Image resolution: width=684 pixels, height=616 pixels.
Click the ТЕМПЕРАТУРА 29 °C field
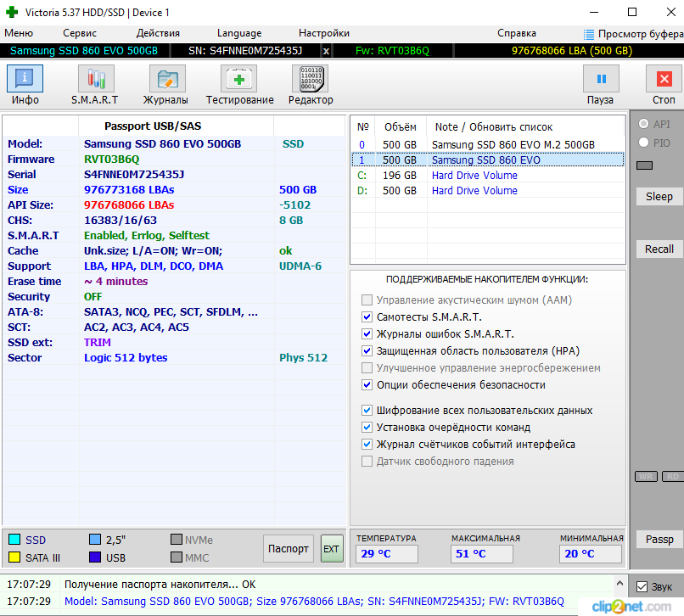386,553
